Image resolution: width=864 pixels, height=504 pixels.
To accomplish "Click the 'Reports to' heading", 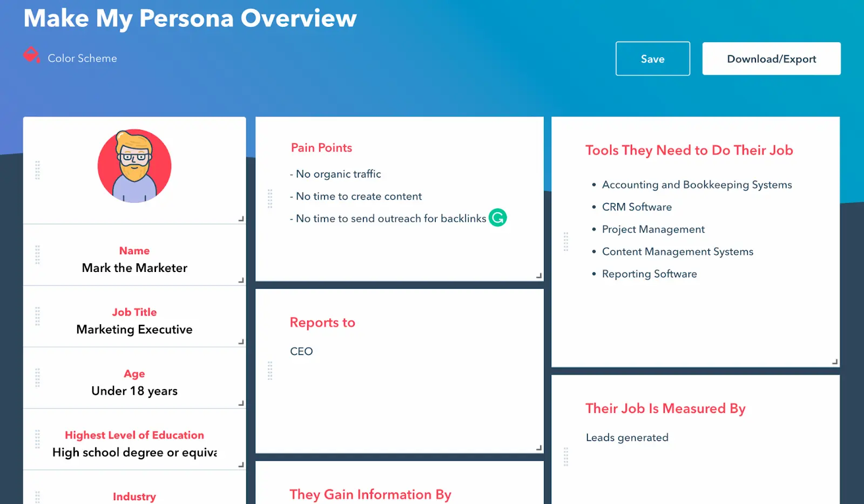I will coord(322,323).
